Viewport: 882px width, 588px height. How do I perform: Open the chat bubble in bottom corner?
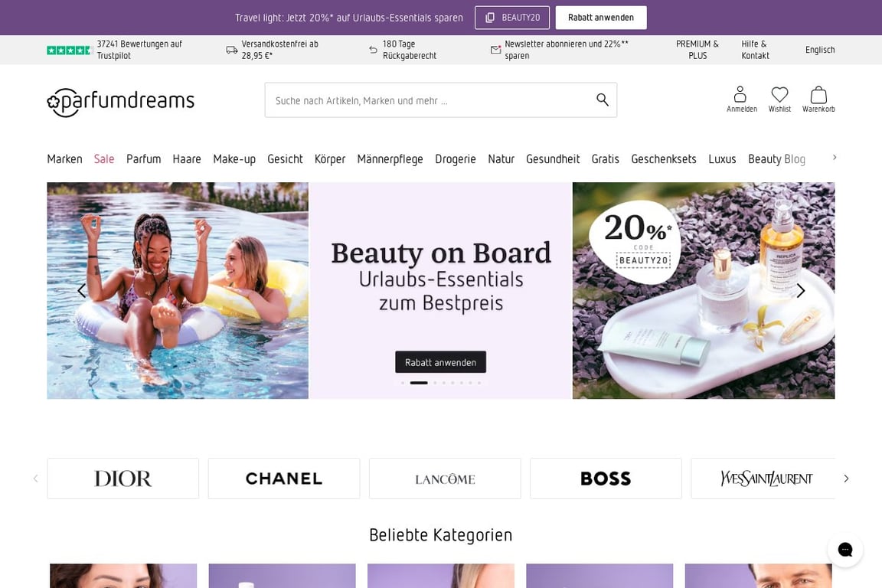coord(845,549)
